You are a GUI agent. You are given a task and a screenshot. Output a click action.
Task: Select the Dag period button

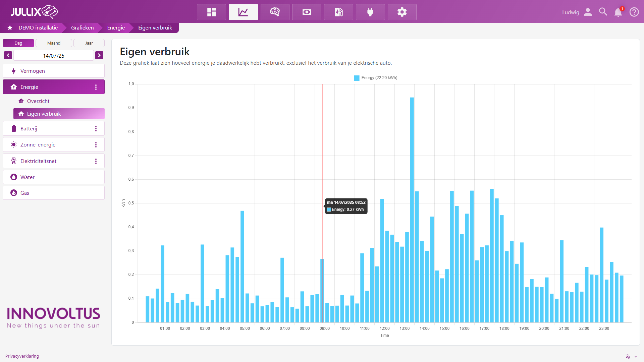tap(18, 43)
